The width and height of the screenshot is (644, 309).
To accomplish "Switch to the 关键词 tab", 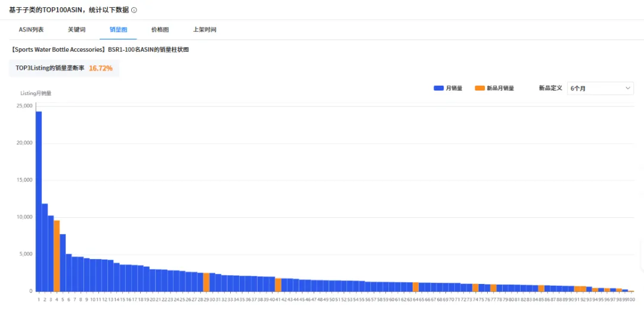I will click(x=77, y=30).
